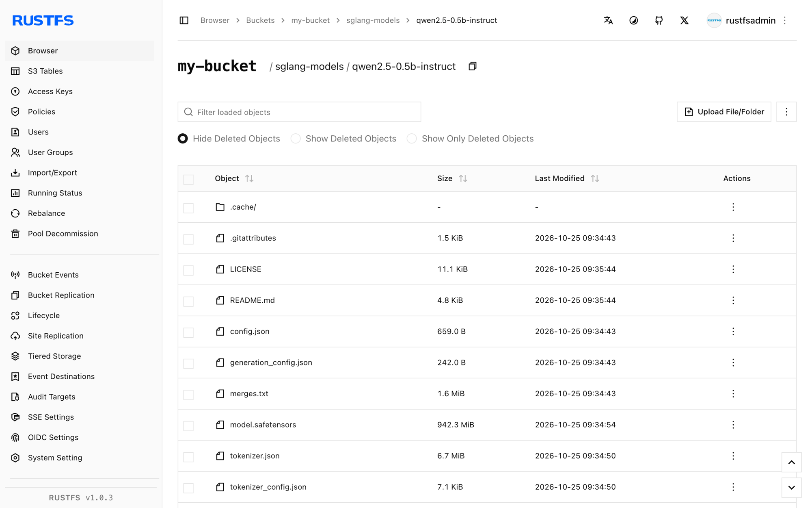This screenshot has width=812, height=508.
Task: Click Upload File/Folder button
Action: (x=724, y=112)
